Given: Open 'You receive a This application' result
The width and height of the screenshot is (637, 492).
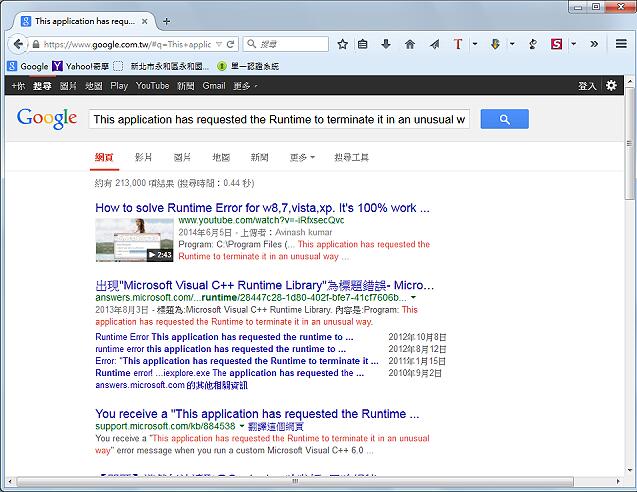Looking at the screenshot, I should (x=257, y=414).
